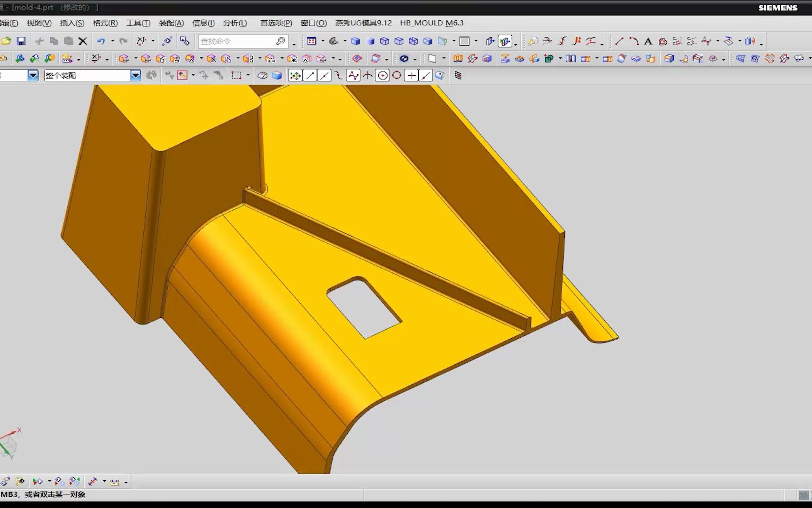The height and width of the screenshot is (508, 812).
Task: Click the straight Line curve tool icon
Action: pos(619,41)
